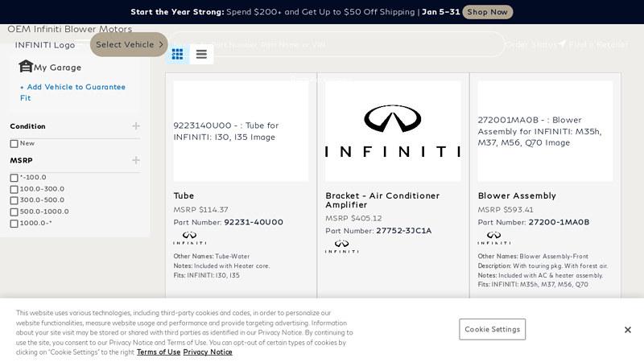Click Add Vehicle to Guarantee Fit link
Viewport: 644px width, 362px height.
[x=72, y=93]
